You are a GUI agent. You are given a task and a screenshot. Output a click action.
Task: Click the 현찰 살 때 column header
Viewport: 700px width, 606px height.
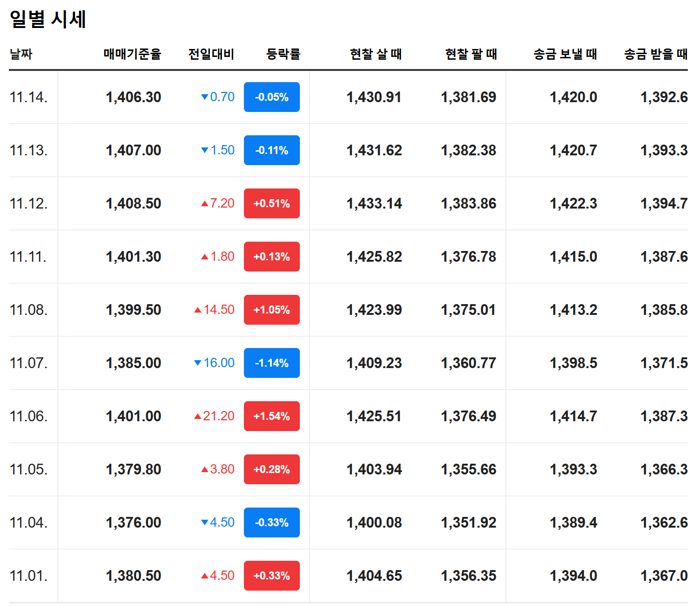376,54
